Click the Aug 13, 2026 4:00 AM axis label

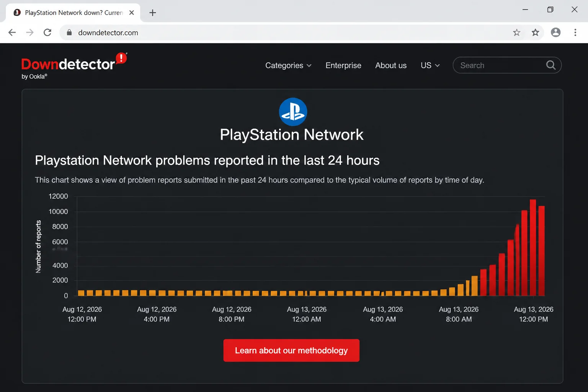tap(383, 314)
